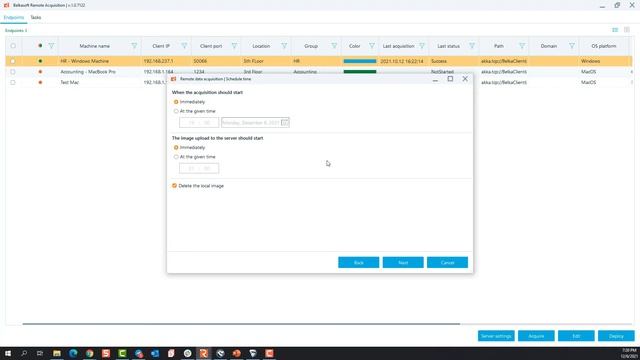Open Task View in the taskbar
640x360 pixels.
point(40,353)
